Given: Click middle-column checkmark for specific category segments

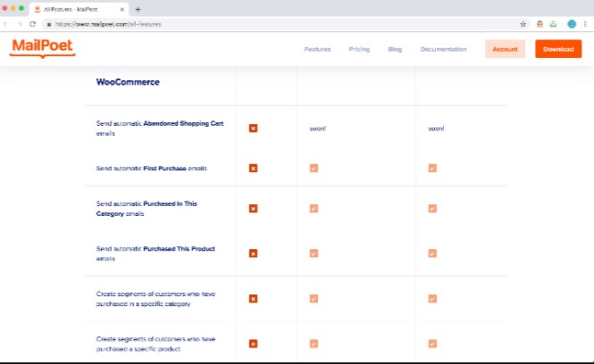Looking at the screenshot, I should click(314, 299).
